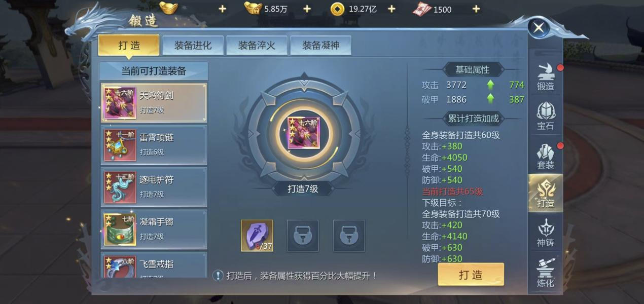Image resolution: width=644 pixels, height=304 pixels.
Task: Select 雷霄项链 from the equipment list
Action: point(154,144)
